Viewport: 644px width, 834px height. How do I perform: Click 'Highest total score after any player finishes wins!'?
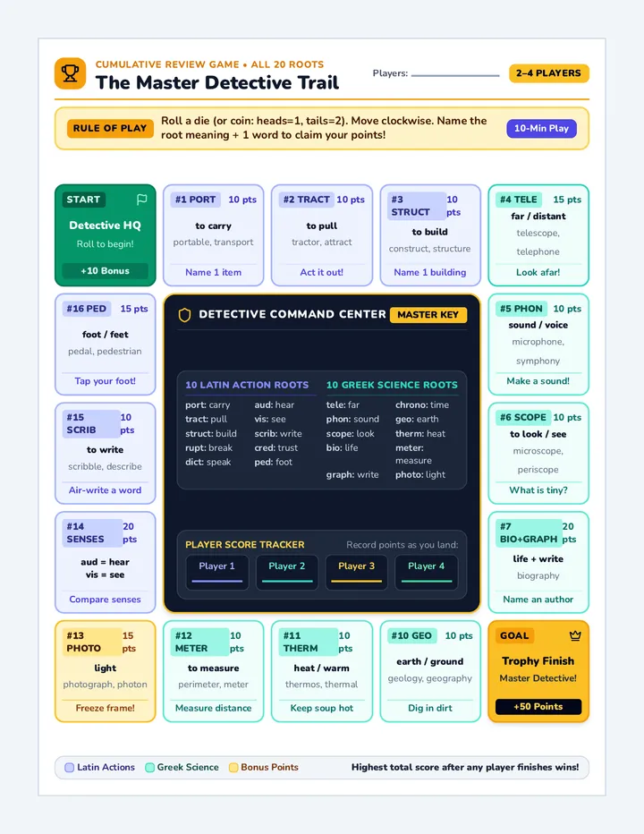click(x=465, y=768)
